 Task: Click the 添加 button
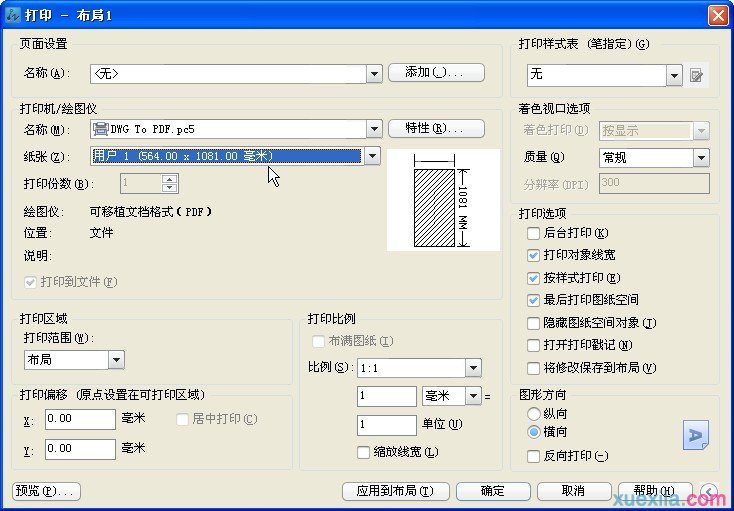click(436, 73)
